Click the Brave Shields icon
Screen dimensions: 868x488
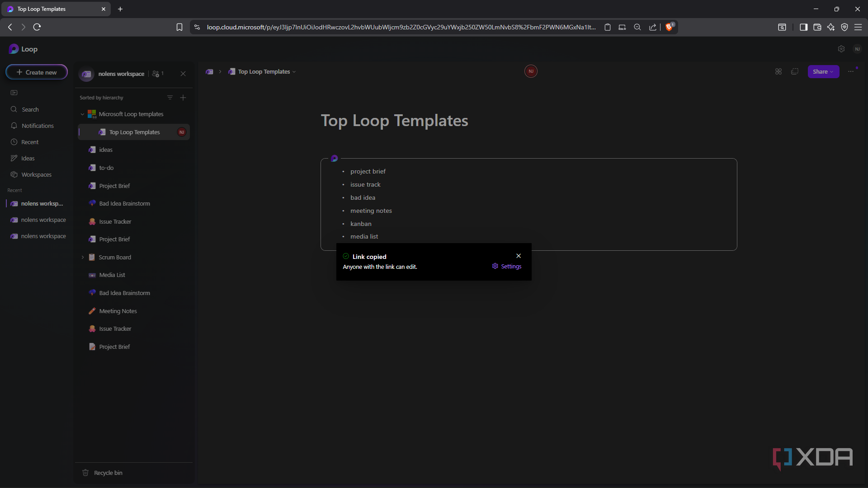670,27
